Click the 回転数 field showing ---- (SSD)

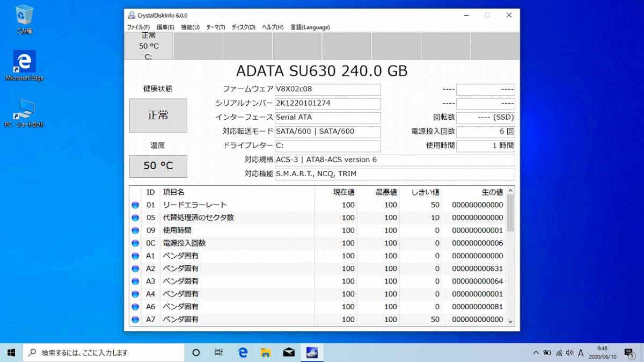click(486, 118)
